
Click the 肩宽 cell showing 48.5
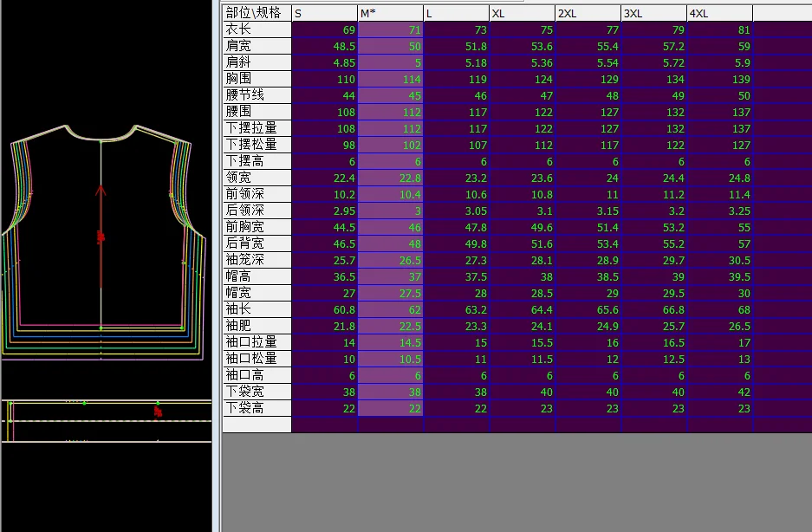click(324, 46)
